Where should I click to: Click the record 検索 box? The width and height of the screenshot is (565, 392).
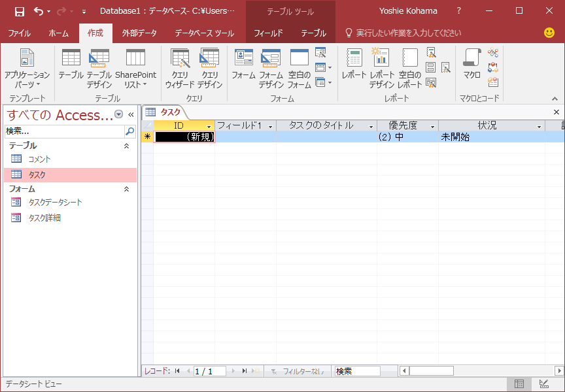click(x=358, y=371)
